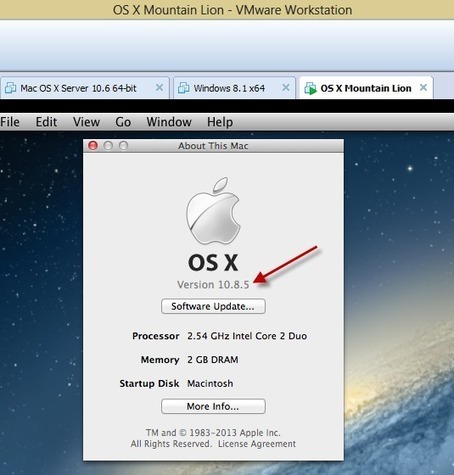
Task: Click VM icon on Windows 8.1 x64 tab
Action: click(183, 88)
